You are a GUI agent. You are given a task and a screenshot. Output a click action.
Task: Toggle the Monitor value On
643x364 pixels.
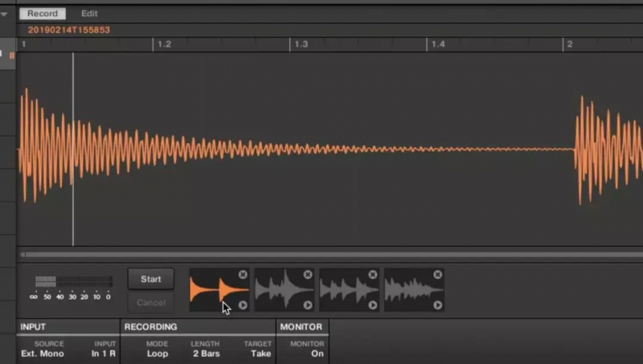(317, 354)
